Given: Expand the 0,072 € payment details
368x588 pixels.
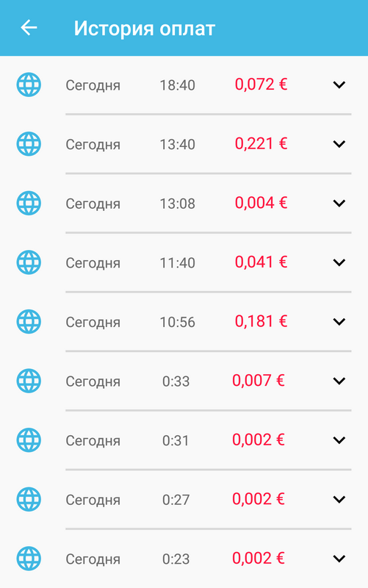Looking at the screenshot, I should pyautogui.click(x=339, y=85).
